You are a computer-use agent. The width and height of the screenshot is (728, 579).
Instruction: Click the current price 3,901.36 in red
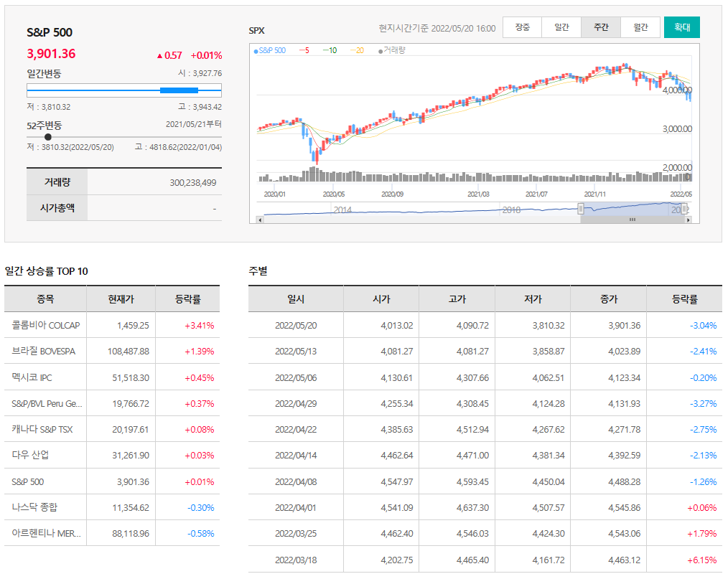(51, 54)
